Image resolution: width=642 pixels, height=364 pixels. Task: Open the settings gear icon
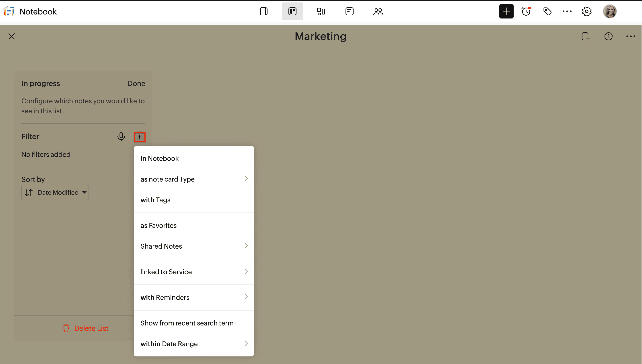tap(586, 12)
